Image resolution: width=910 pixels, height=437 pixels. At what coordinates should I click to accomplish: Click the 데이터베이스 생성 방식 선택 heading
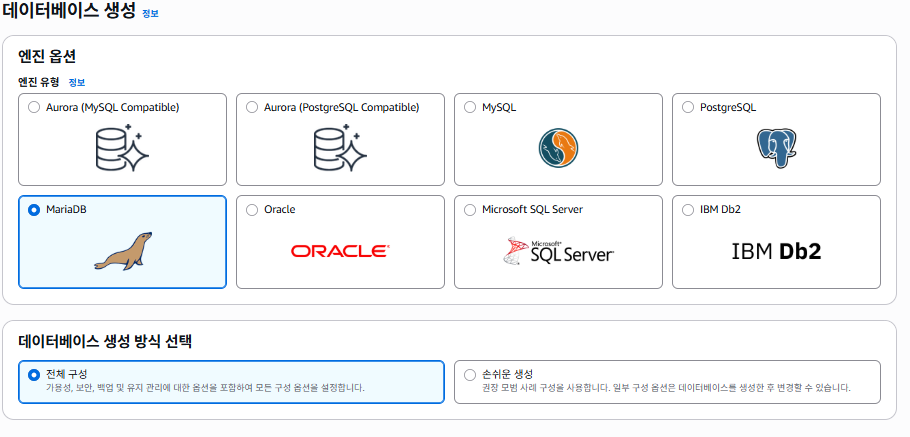(x=104, y=341)
